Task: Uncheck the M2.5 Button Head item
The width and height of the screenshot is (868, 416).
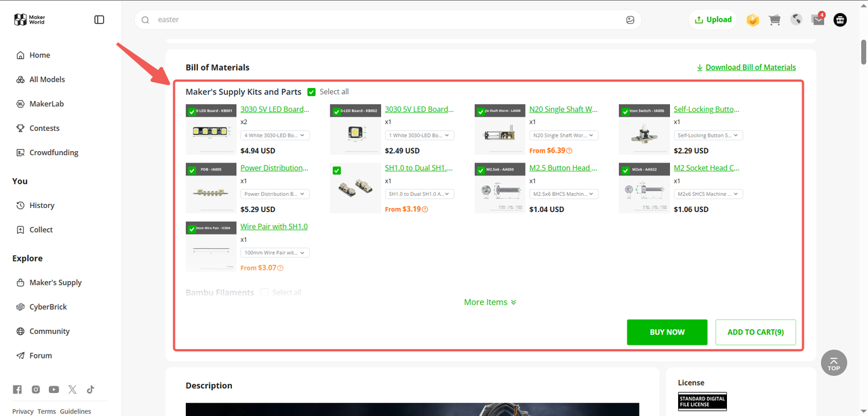Action: (481, 171)
